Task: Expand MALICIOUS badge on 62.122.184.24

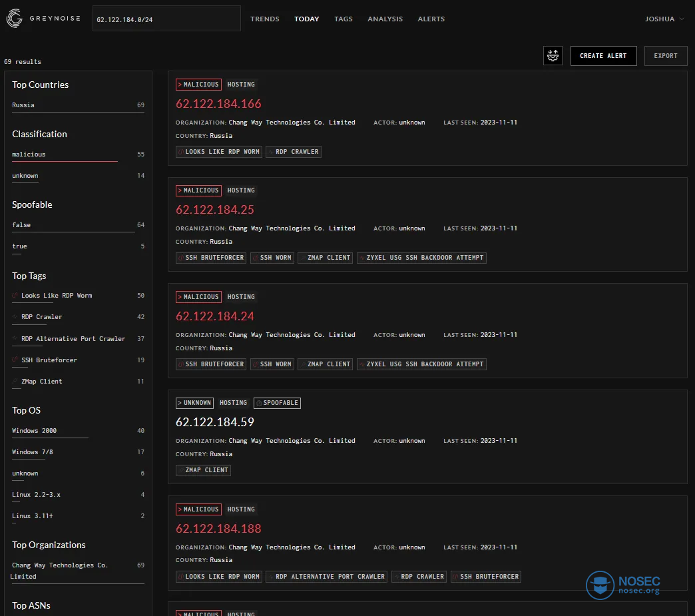Action: pos(198,297)
